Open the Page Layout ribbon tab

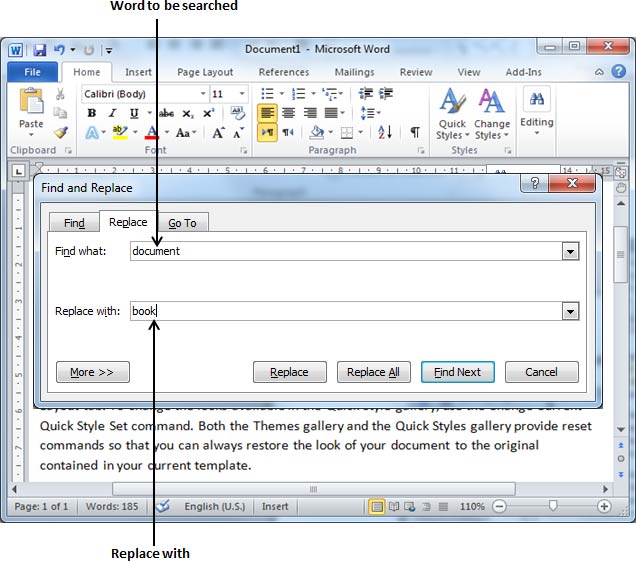204,72
